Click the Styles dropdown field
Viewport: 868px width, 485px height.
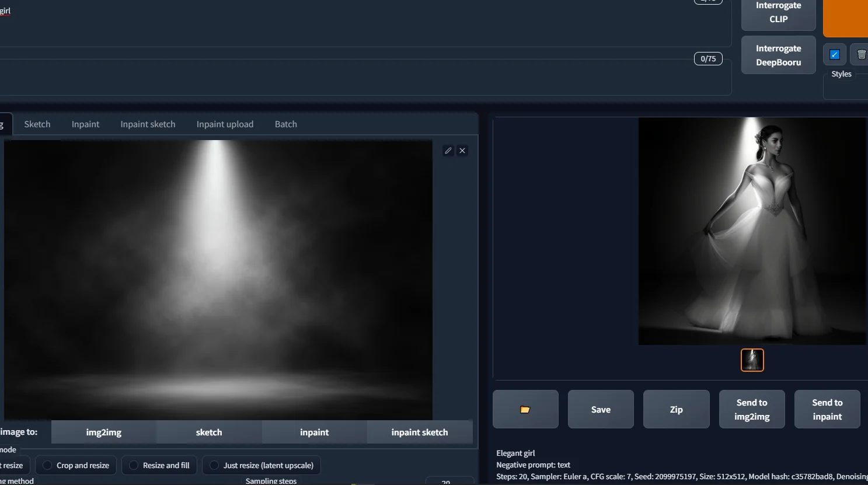click(845, 86)
